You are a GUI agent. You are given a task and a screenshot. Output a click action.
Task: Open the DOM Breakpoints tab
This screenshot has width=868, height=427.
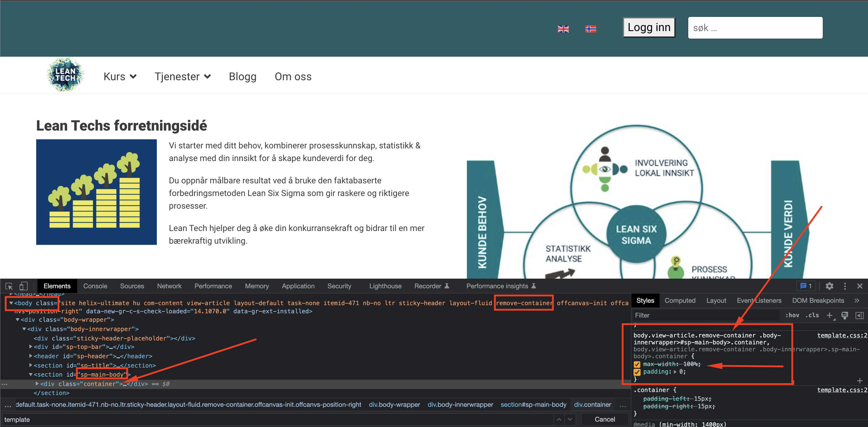818,301
